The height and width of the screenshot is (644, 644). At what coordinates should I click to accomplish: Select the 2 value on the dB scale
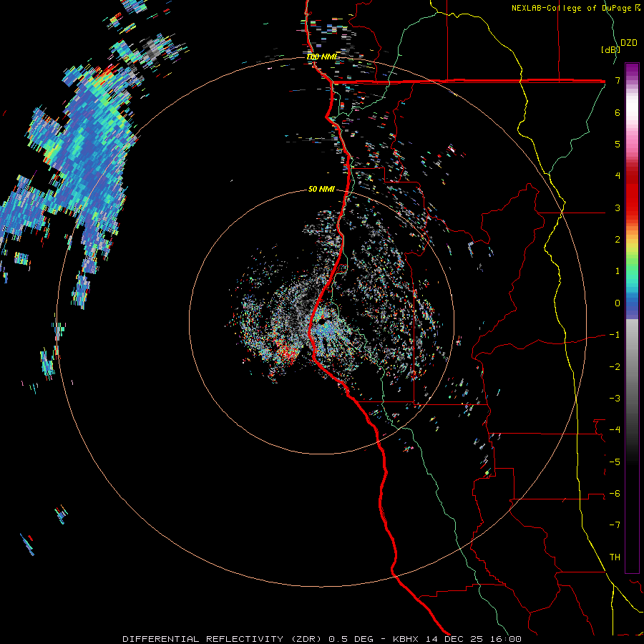618,240
